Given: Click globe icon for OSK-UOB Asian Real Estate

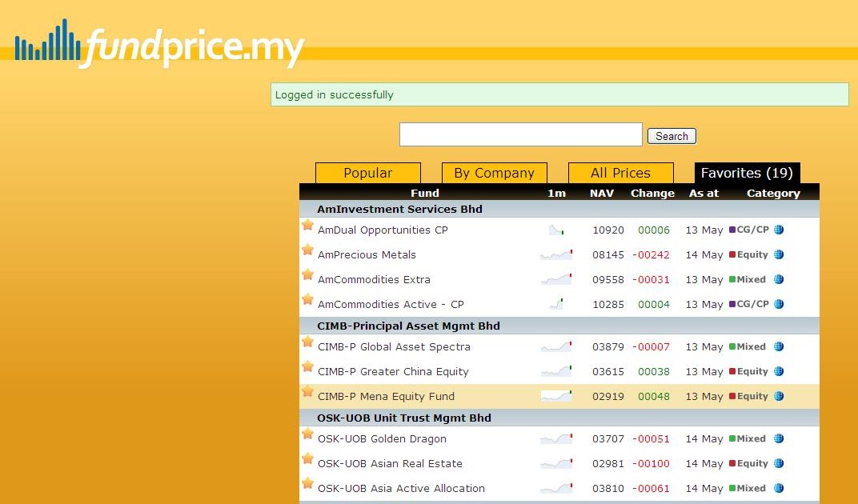Looking at the screenshot, I should tap(779, 463).
